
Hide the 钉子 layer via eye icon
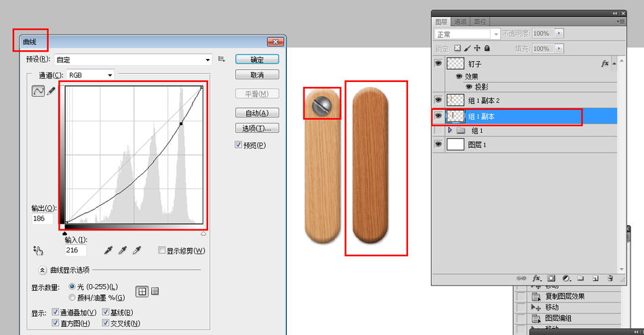point(438,63)
